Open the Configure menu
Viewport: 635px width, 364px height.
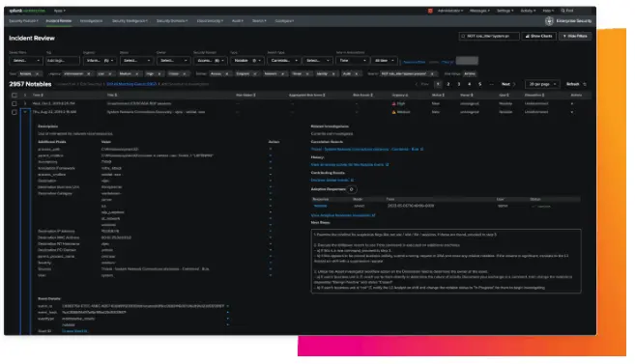coord(284,21)
